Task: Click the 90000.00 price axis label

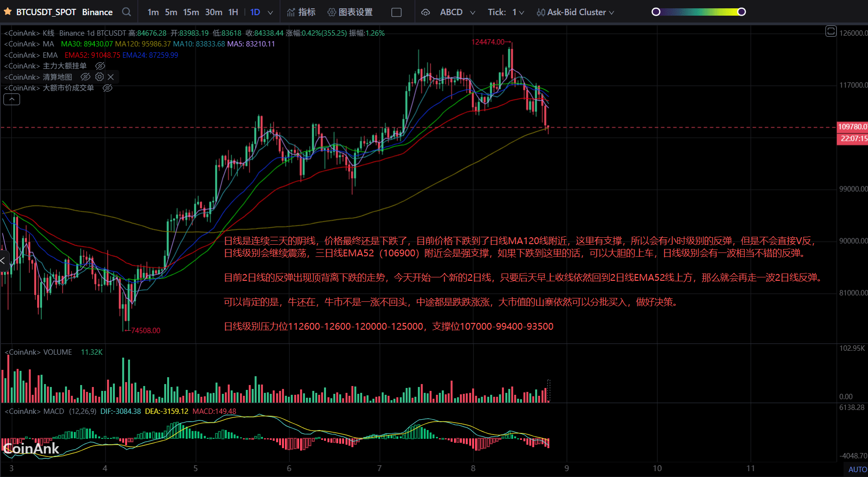Action: point(853,241)
